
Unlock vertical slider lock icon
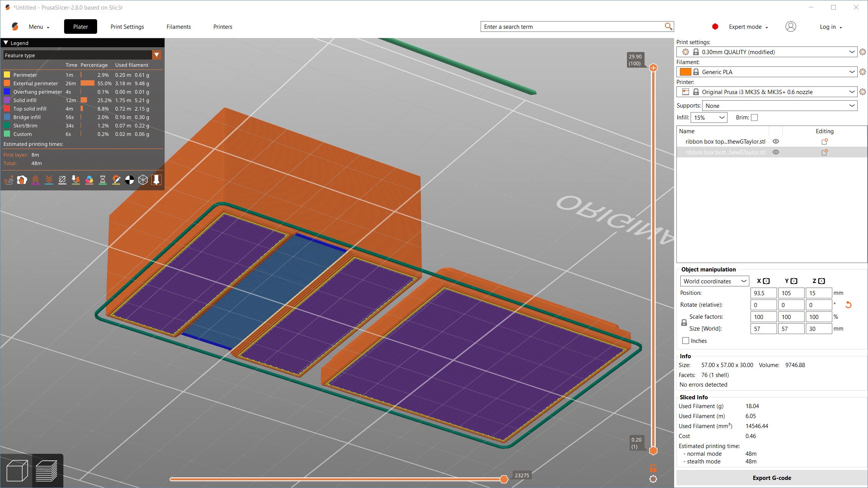click(x=653, y=468)
